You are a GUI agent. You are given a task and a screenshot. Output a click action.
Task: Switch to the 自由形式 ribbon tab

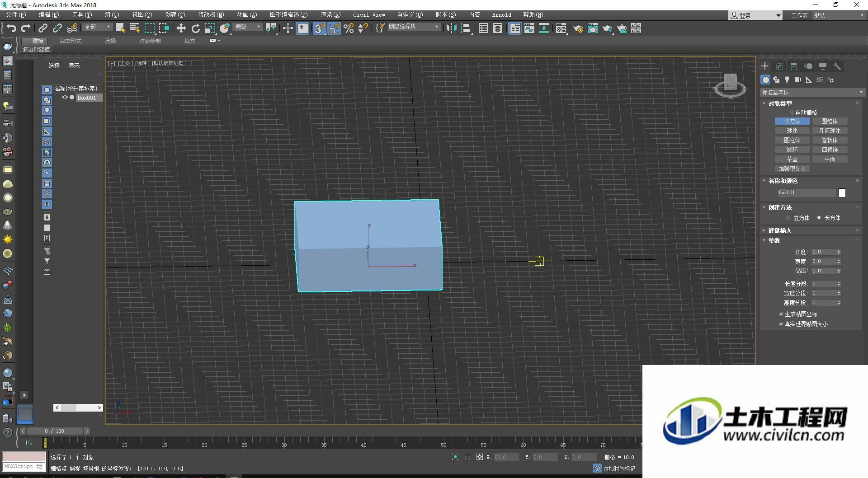pyautogui.click(x=71, y=41)
